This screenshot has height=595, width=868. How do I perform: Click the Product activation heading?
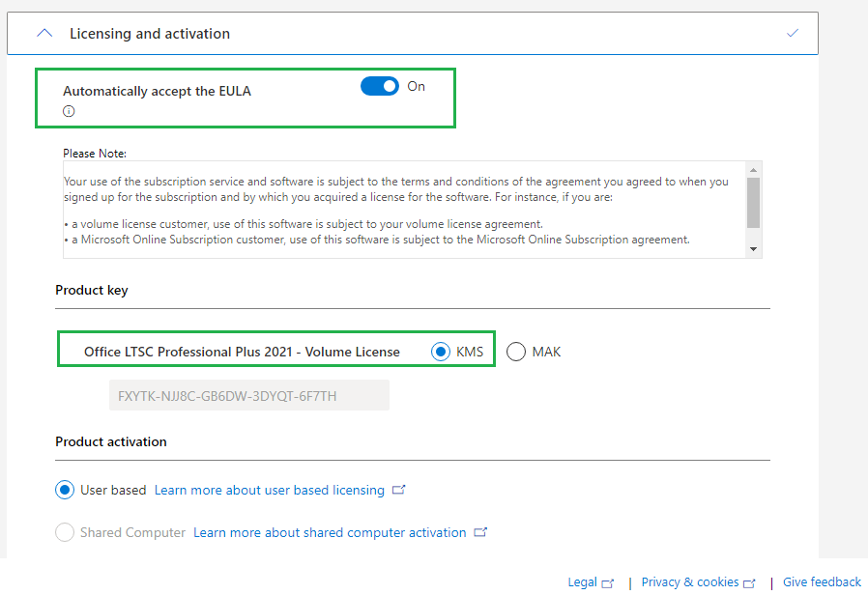click(x=111, y=441)
